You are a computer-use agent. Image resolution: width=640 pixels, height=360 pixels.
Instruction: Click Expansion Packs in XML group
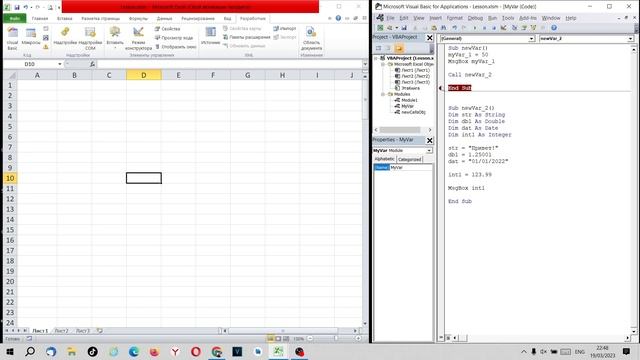coord(247,37)
